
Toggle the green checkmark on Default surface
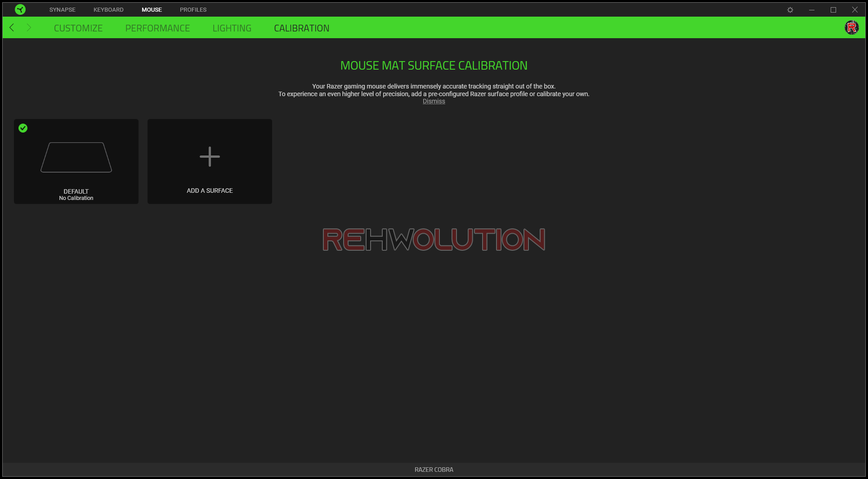23,129
